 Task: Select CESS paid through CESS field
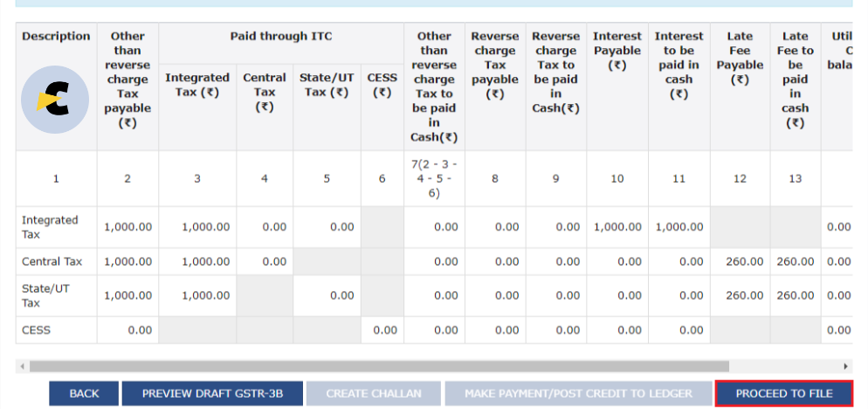tap(382, 330)
